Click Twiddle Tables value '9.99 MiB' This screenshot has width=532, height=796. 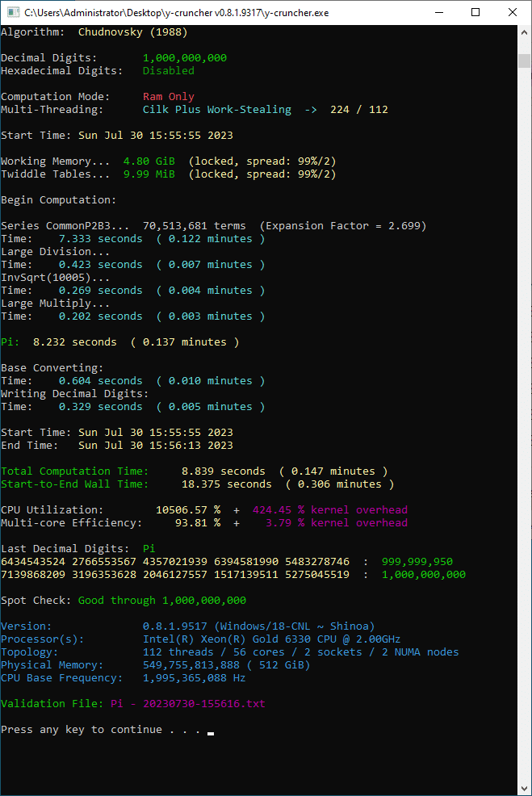pyautogui.click(x=149, y=174)
